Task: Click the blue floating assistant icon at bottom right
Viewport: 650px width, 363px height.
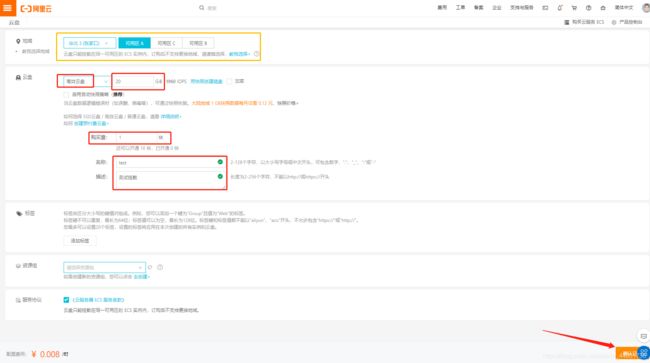Action: tap(644, 353)
